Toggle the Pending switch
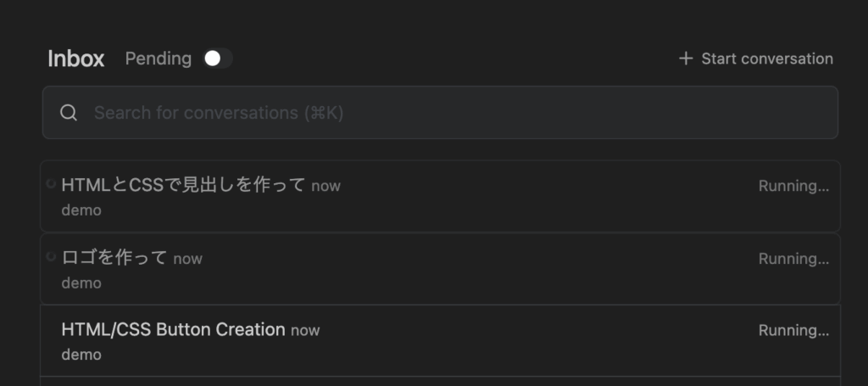868x386 pixels. pos(218,59)
